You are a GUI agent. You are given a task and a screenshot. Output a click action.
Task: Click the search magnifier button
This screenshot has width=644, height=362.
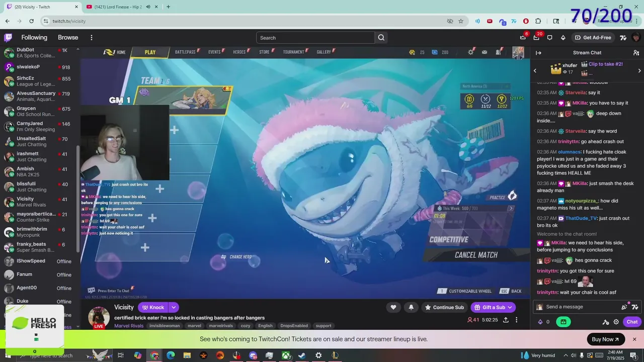[x=381, y=38]
